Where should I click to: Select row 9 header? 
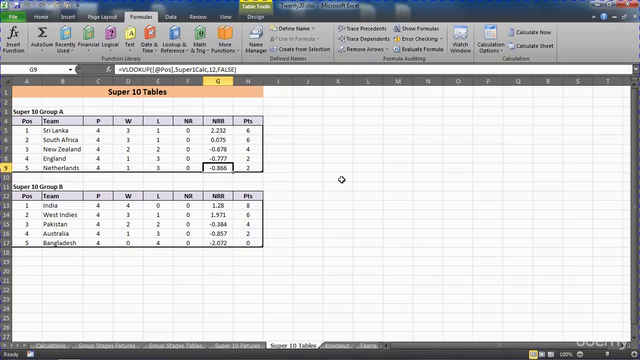(6, 168)
